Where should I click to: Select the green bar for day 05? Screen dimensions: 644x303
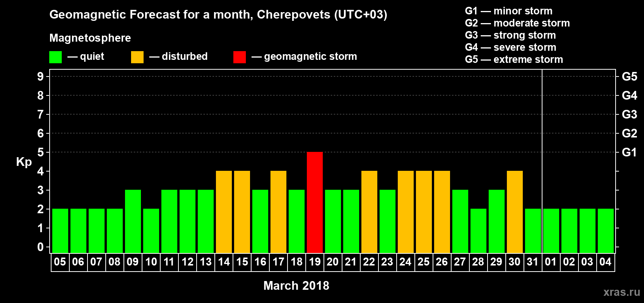pyautogui.click(x=60, y=231)
